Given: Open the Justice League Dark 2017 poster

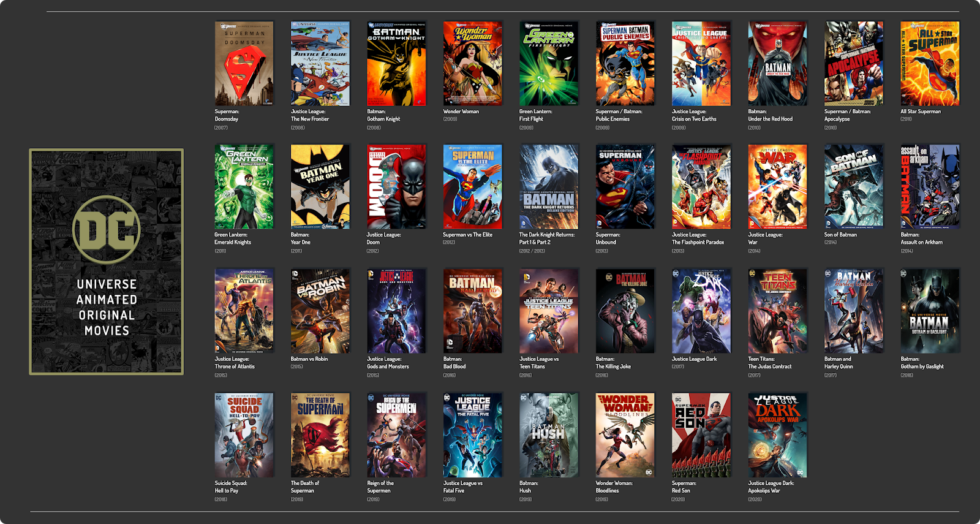Looking at the screenshot, I should (x=701, y=311).
